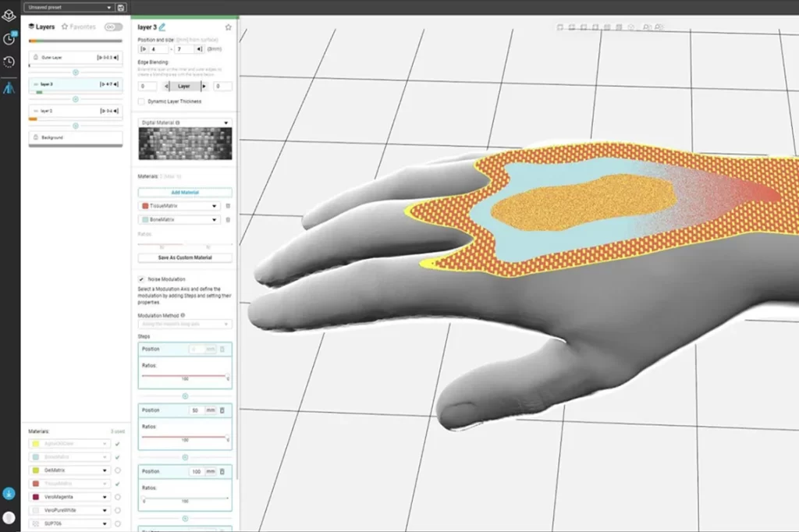
Task: Click the human body icon in the left sidebar
Action: (9, 88)
